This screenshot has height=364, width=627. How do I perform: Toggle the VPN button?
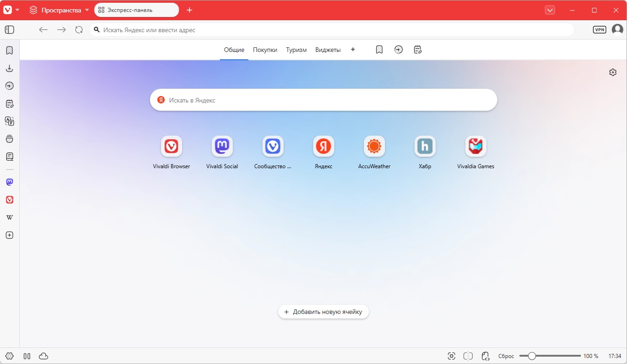599,30
